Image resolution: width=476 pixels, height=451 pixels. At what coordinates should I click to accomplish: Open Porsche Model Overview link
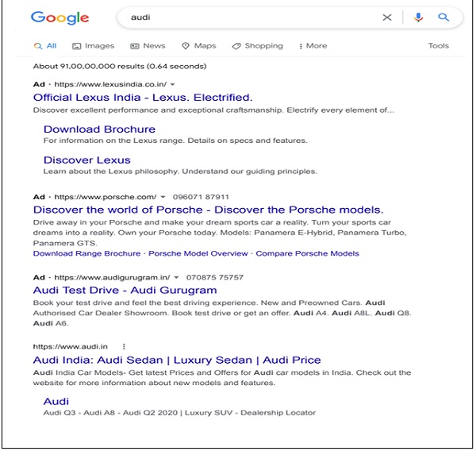198,253
